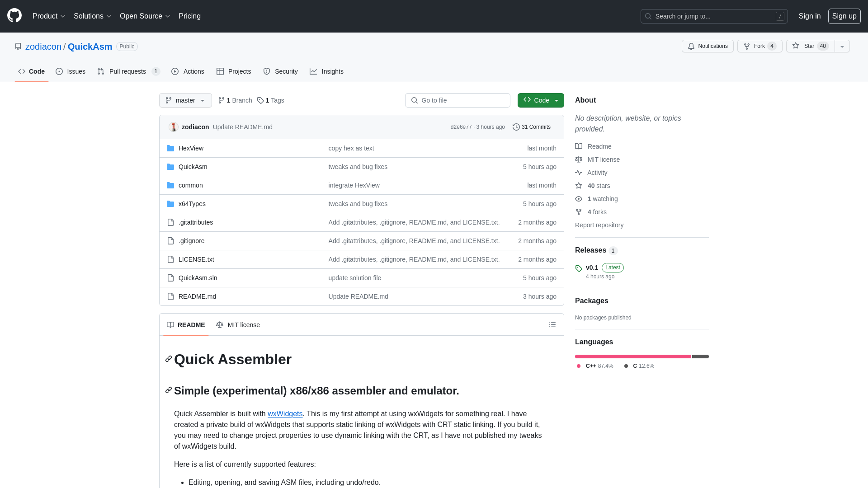The width and height of the screenshot is (868, 488).
Task: Click the 31 Commits history link
Action: pyautogui.click(x=531, y=127)
